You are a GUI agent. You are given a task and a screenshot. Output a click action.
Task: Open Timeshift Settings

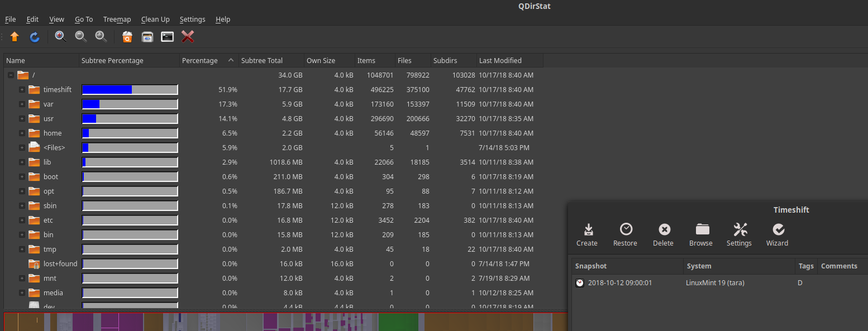coord(740,235)
